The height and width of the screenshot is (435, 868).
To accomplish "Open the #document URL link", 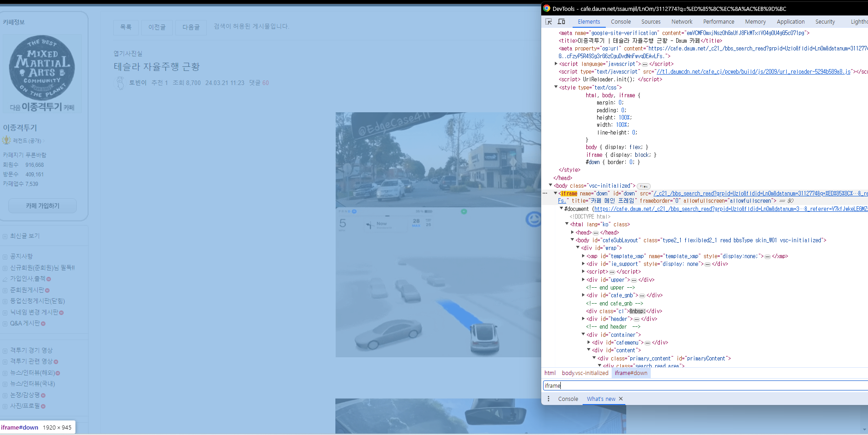I will pyautogui.click(x=731, y=209).
